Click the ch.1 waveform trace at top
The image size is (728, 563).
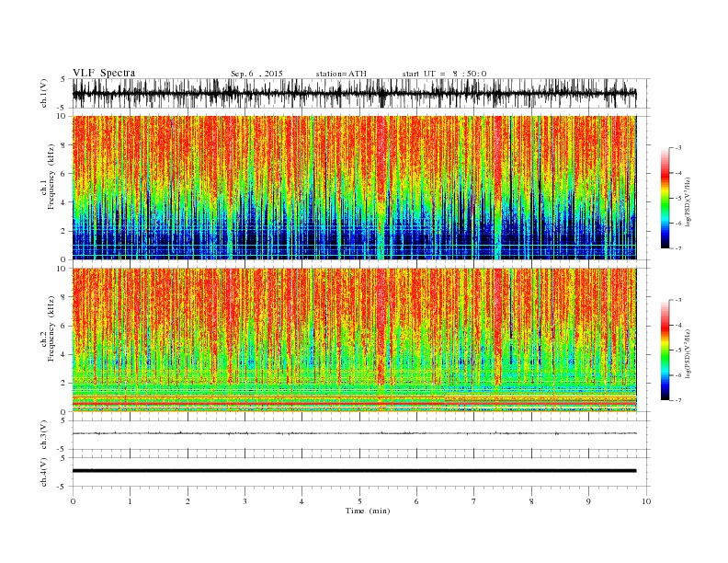[x=354, y=93]
